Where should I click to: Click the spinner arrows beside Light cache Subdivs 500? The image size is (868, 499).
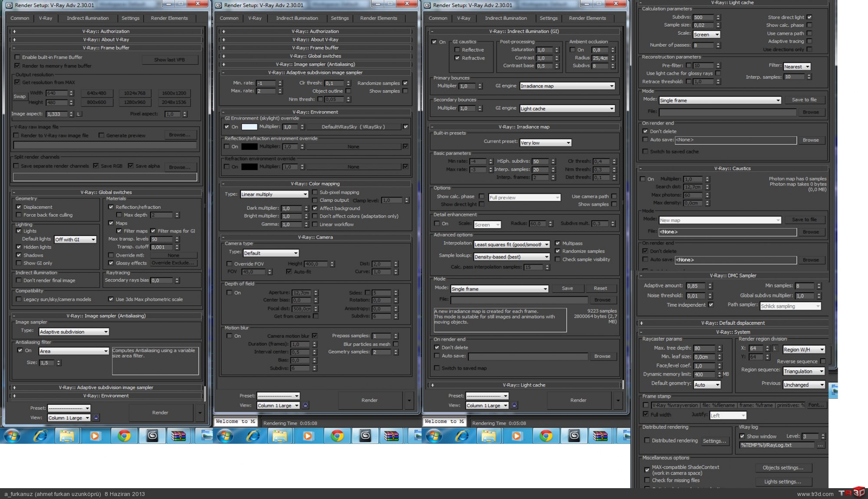718,17
